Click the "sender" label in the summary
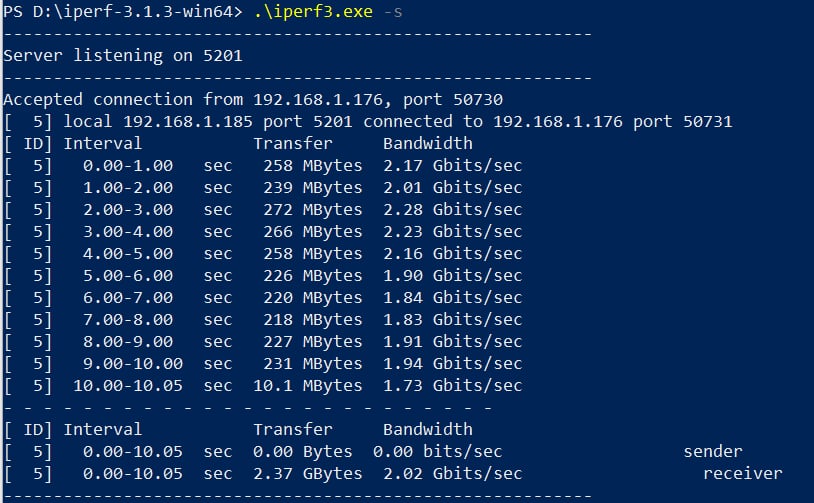This screenshot has height=503, width=814. pos(713,451)
